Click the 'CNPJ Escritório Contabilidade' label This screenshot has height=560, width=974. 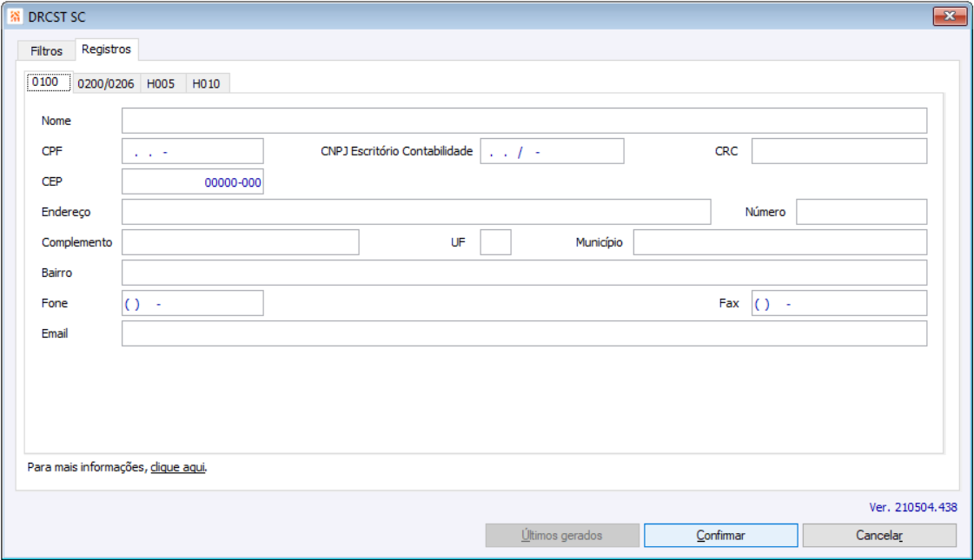[396, 151]
